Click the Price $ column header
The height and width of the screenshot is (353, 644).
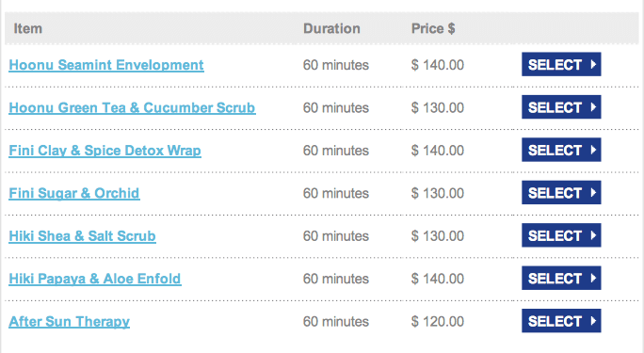click(x=433, y=29)
